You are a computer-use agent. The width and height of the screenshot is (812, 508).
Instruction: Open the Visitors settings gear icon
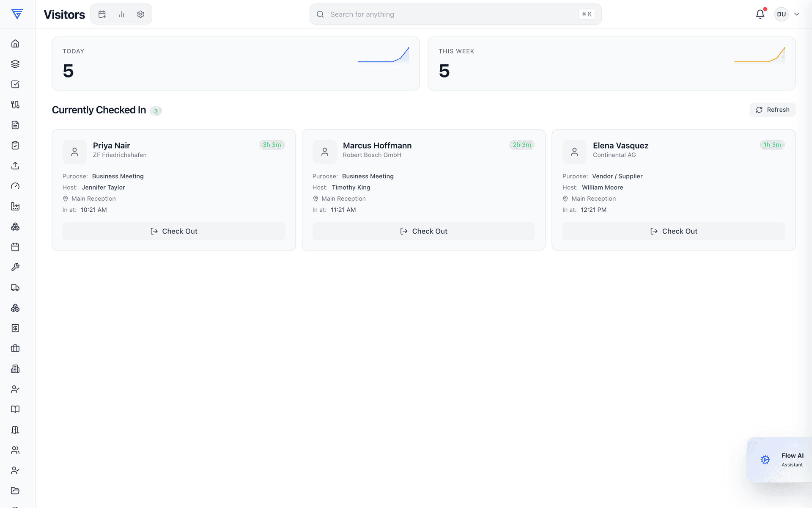coord(141,14)
